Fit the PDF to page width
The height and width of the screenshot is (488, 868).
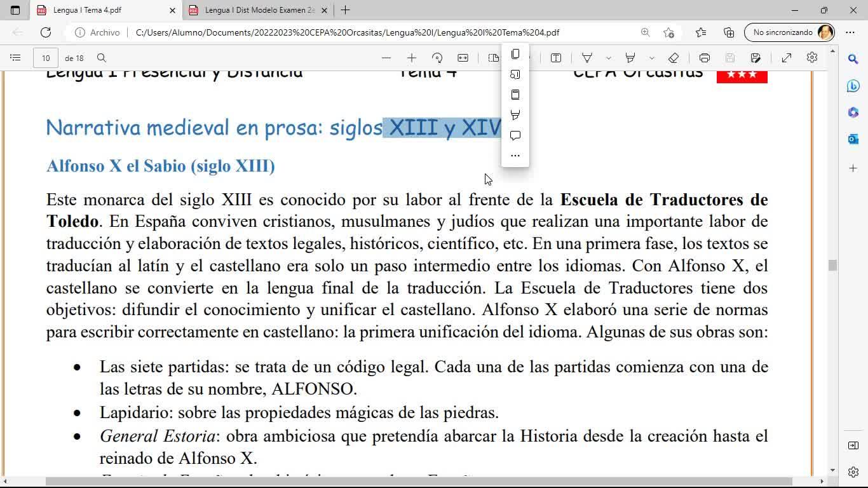[x=463, y=58]
